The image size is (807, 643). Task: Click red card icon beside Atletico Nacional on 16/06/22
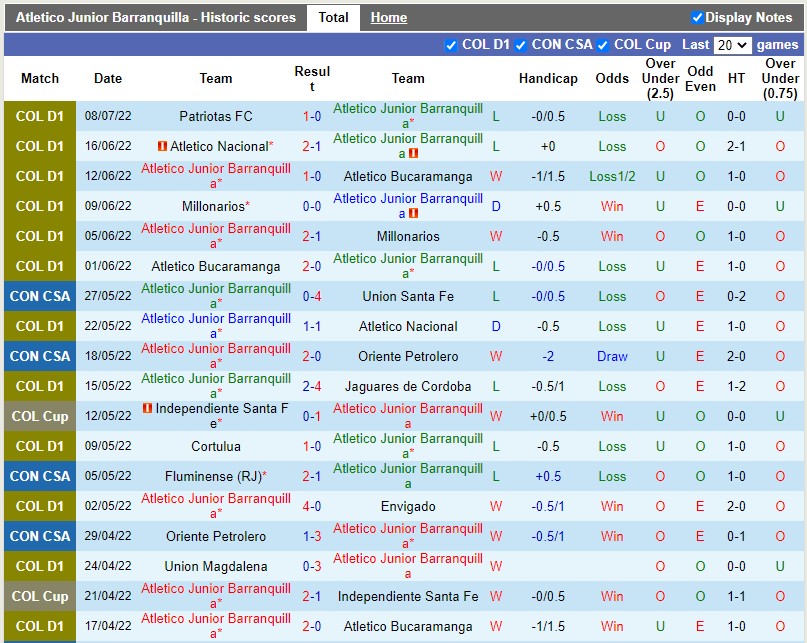162,147
